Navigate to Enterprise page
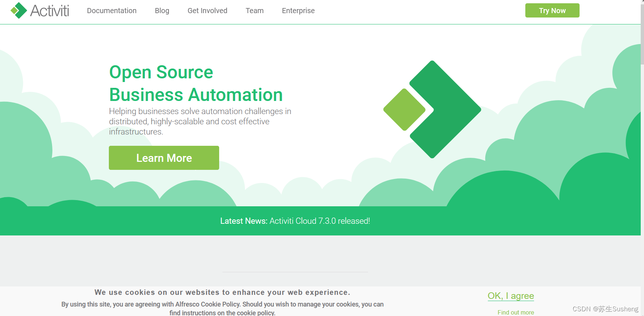This screenshot has width=644, height=316. [x=298, y=11]
